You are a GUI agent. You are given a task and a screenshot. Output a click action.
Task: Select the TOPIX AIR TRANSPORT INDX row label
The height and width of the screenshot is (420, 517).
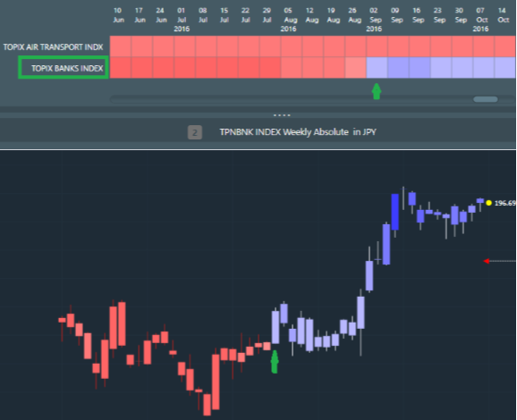pyautogui.click(x=53, y=47)
